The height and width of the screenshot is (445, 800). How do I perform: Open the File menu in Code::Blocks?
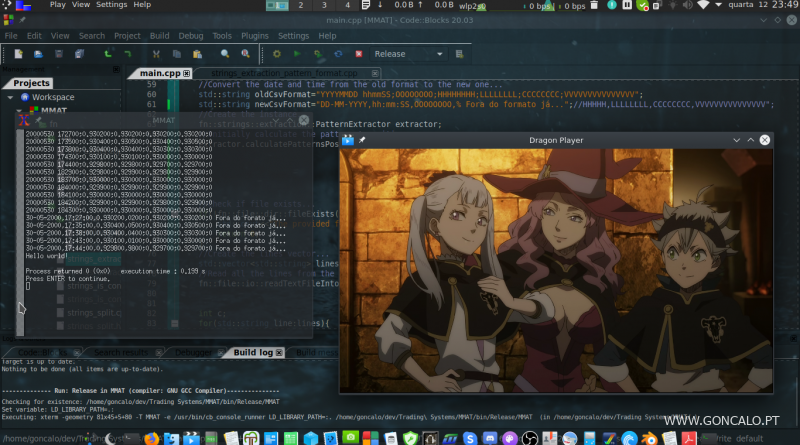[x=11, y=36]
